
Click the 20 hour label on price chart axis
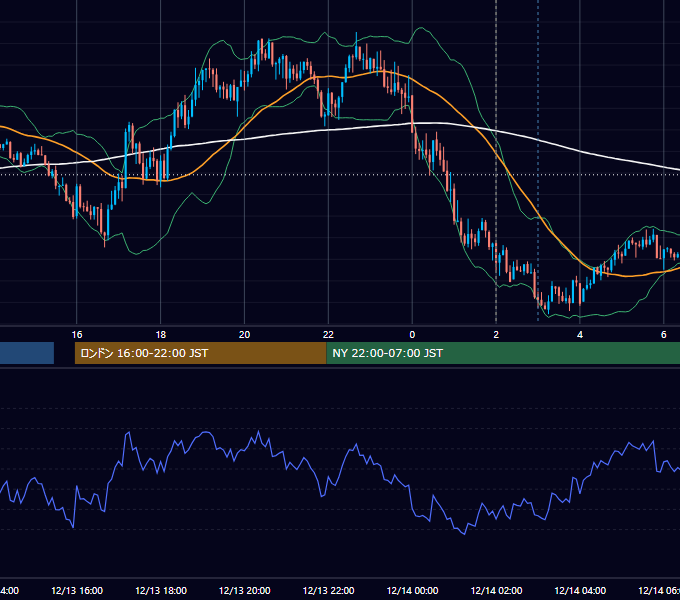pyautogui.click(x=245, y=335)
